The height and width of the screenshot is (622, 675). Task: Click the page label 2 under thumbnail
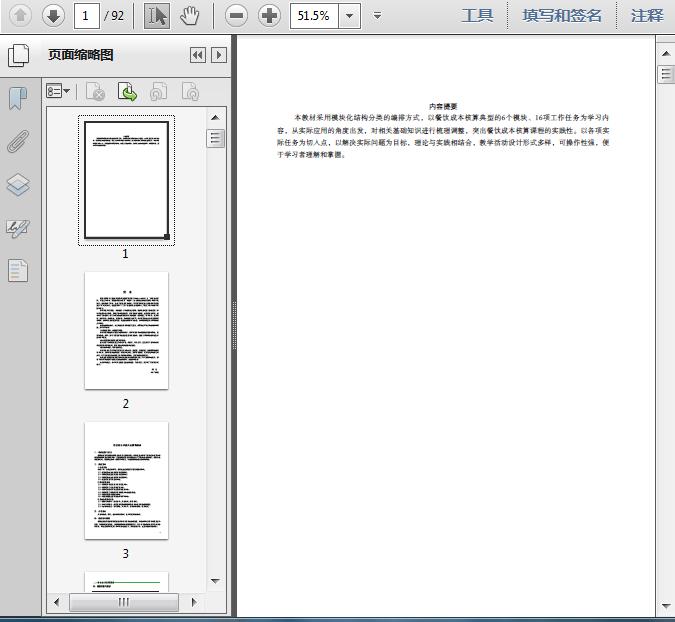pos(125,404)
